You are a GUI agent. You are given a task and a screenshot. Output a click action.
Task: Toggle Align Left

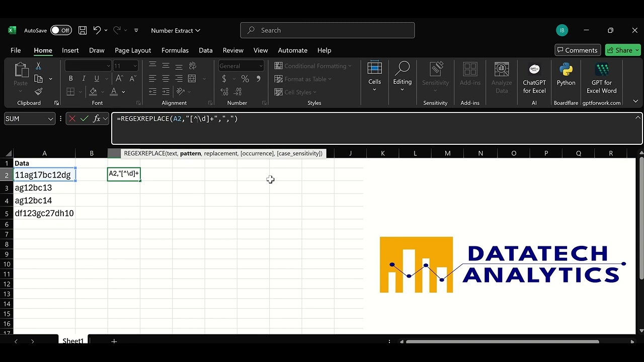[152, 79]
